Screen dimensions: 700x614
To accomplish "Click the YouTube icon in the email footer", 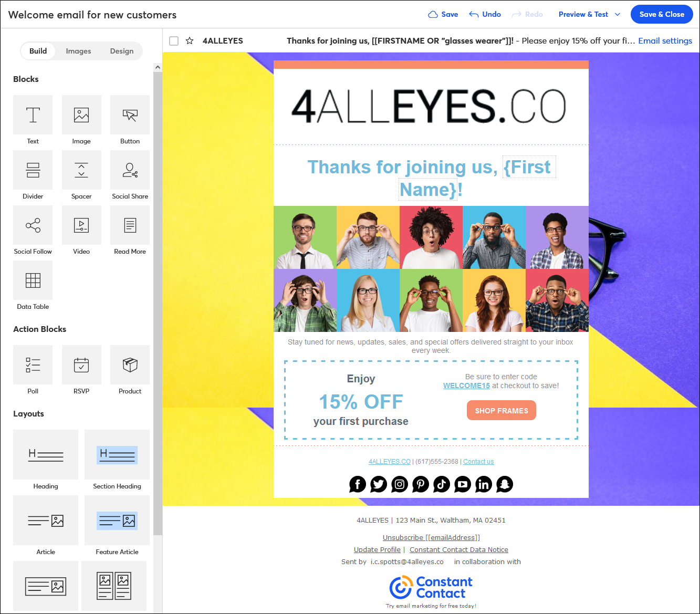I will tap(463, 484).
